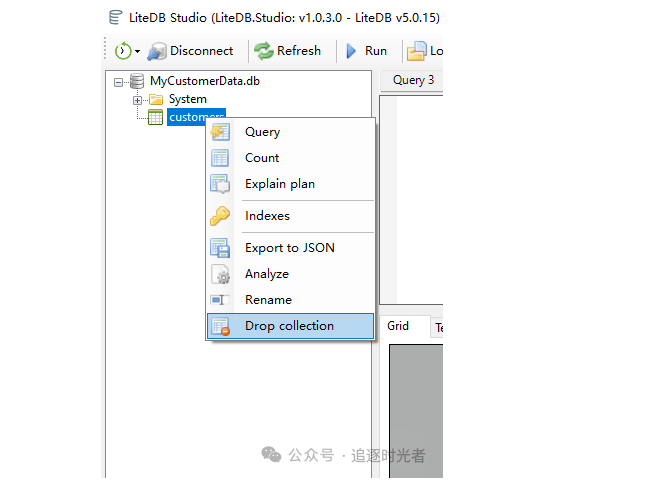Click the green recent-connections clock icon

coord(123,51)
